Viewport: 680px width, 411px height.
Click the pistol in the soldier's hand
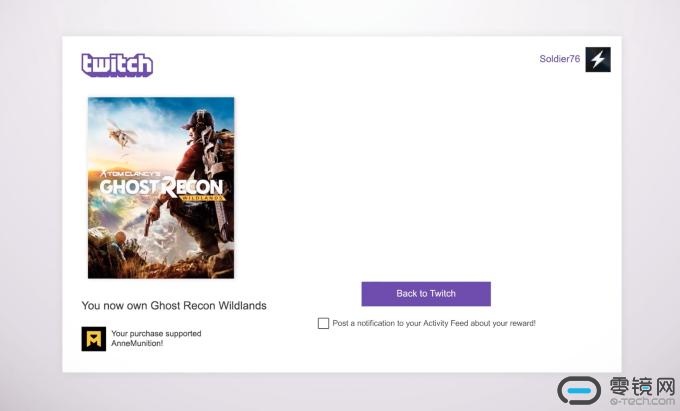click(x=149, y=223)
